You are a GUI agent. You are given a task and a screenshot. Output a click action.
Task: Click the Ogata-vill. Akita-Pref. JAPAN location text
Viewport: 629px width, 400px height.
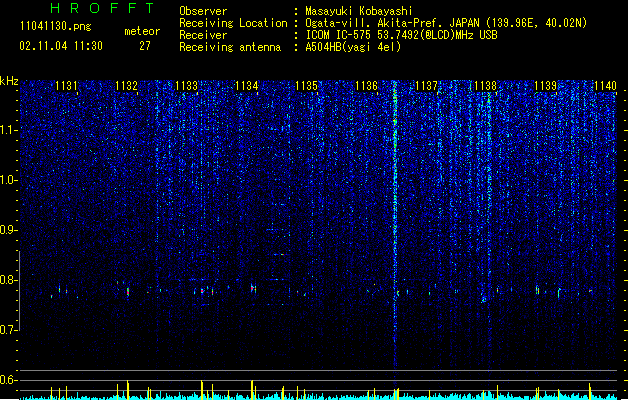[446, 23]
